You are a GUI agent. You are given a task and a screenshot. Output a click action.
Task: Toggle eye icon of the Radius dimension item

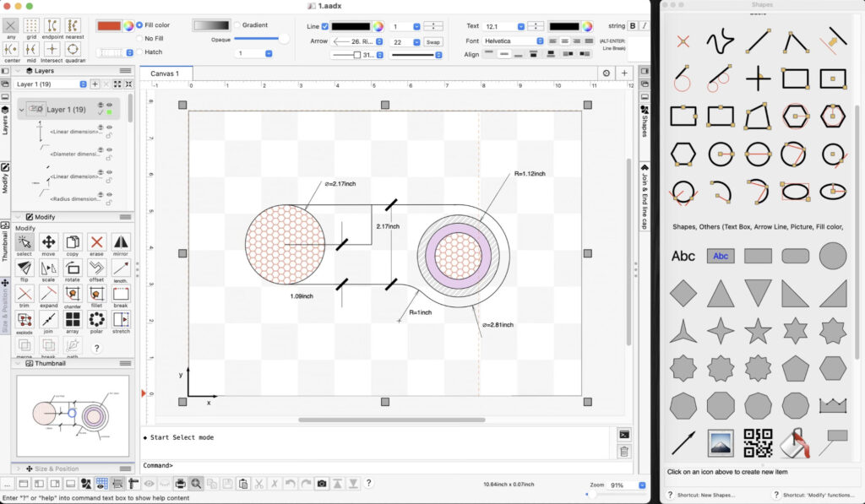pyautogui.click(x=109, y=194)
